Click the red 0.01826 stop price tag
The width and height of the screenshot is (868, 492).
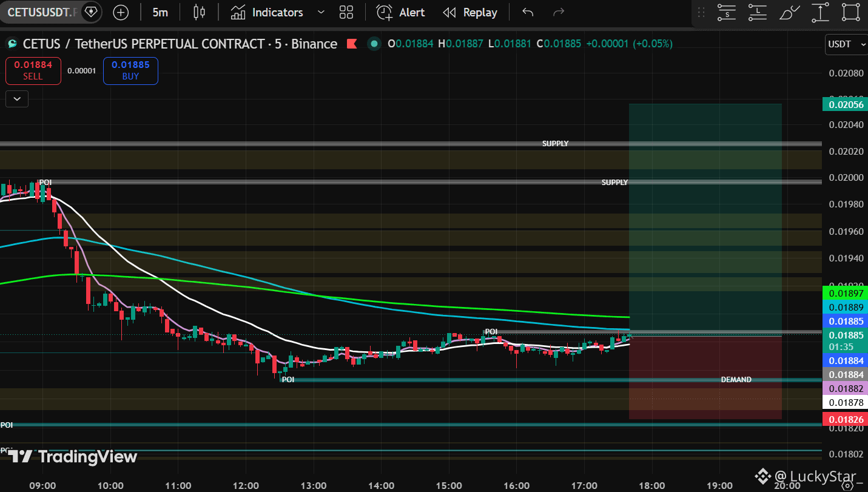(845, 419)
